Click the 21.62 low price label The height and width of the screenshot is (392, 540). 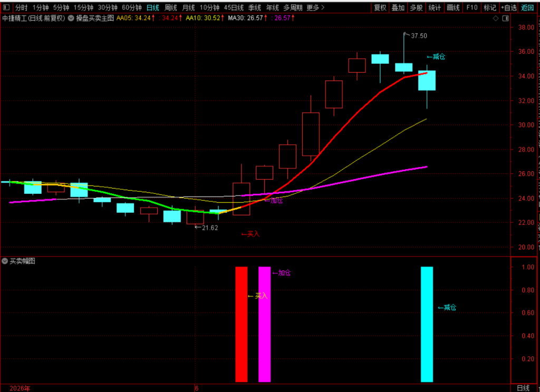click(210, 228)
